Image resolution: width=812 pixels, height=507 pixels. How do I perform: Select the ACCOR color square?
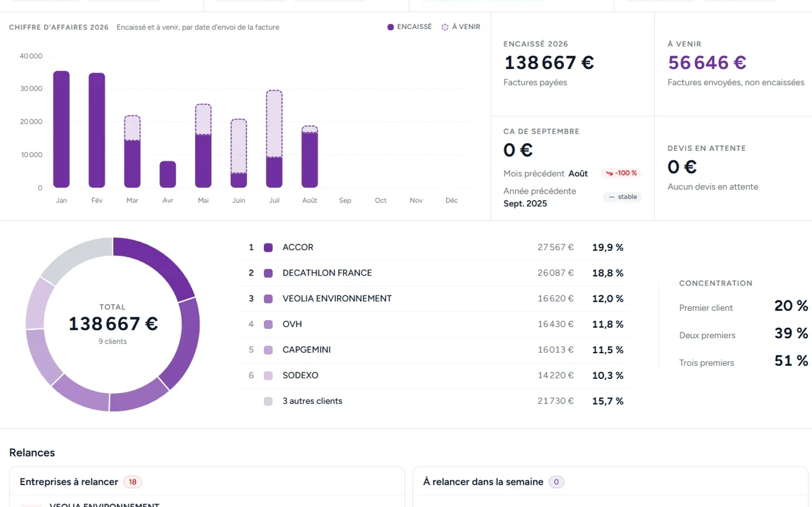coord(268,248)
